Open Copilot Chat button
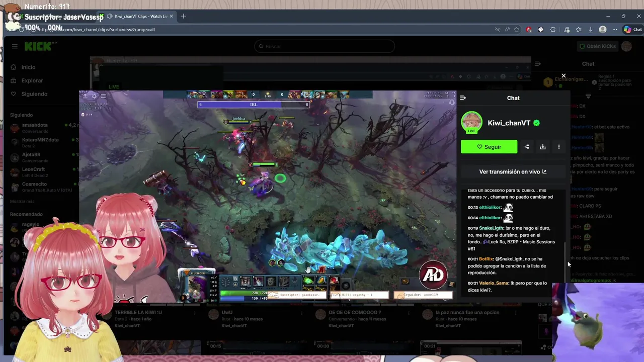The width and height of the screenshot is (644, 362). point(633,30)
